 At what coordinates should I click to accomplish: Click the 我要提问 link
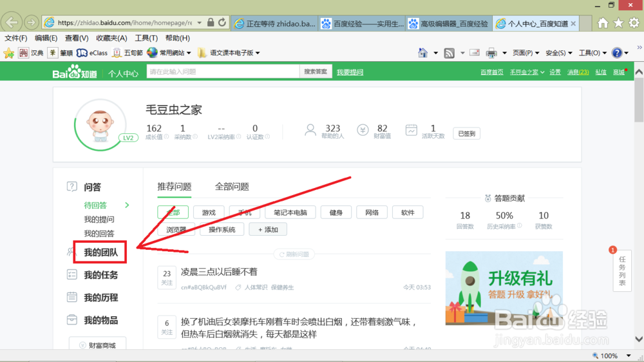(350, 72)
